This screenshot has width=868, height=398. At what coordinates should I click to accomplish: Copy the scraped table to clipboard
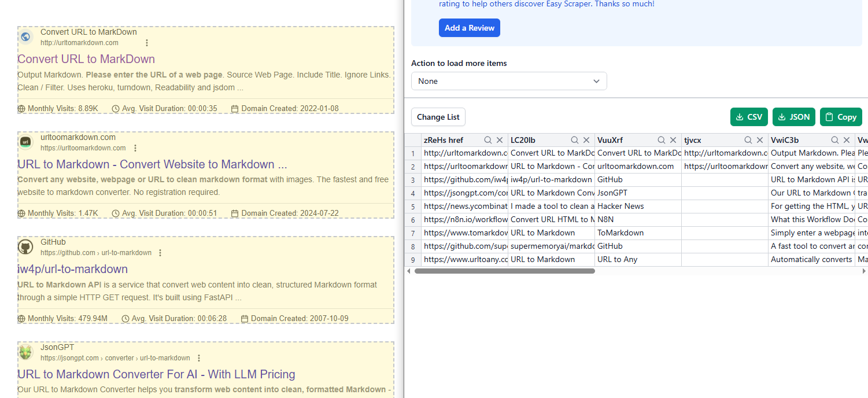[x=841, y=117]
